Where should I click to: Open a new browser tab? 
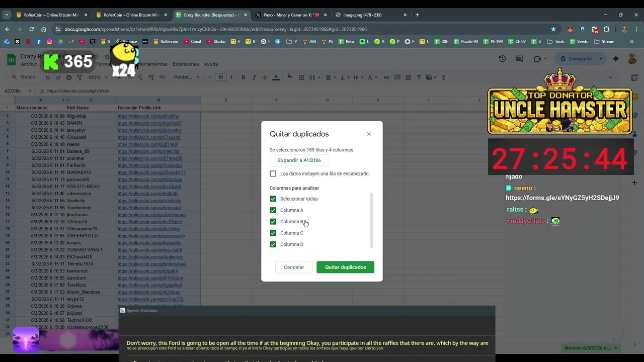click(417, 15)
